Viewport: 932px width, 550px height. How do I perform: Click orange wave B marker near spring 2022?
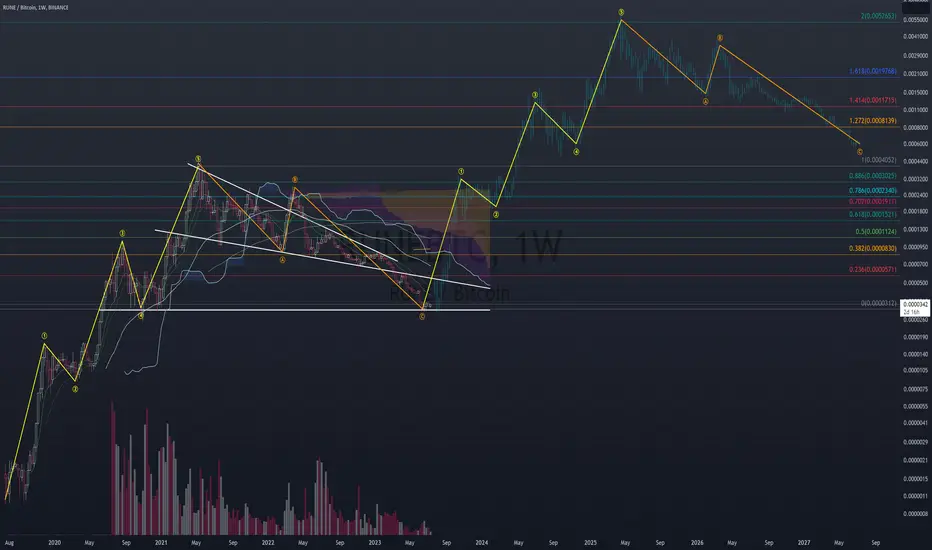[294, 180]
